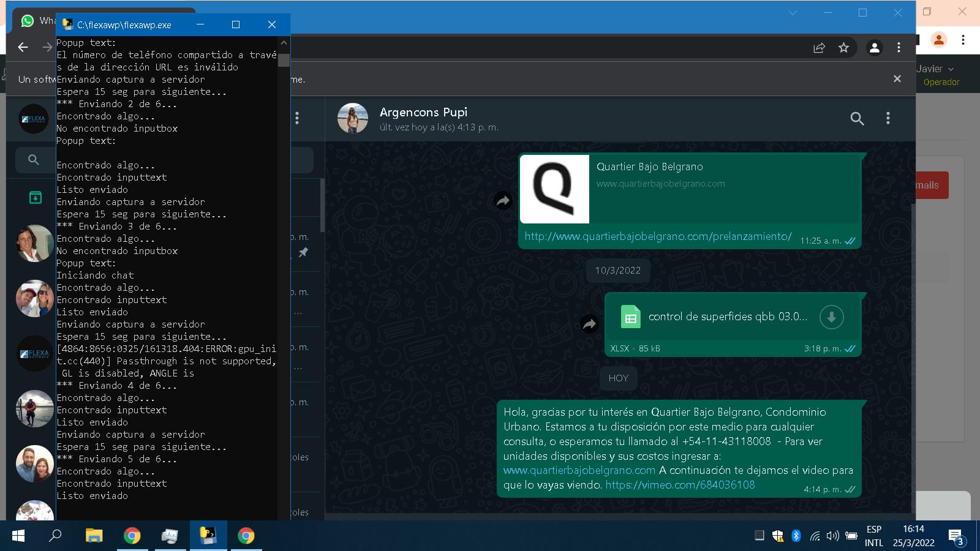Open chat with couple avatar near list bottom
This screenshot has width=980, height=551.
(34, 463)
